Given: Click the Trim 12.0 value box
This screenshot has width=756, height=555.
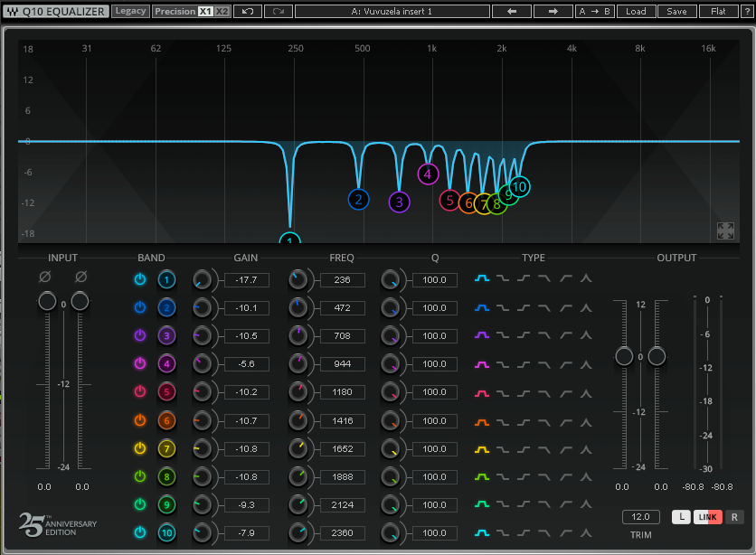Looking at the screenshot, I should click(x=641, y=517).
